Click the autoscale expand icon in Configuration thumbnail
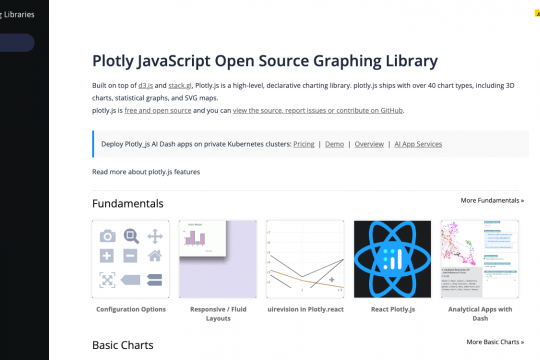Screen dimensions: 540x360 tap(107, 280)
